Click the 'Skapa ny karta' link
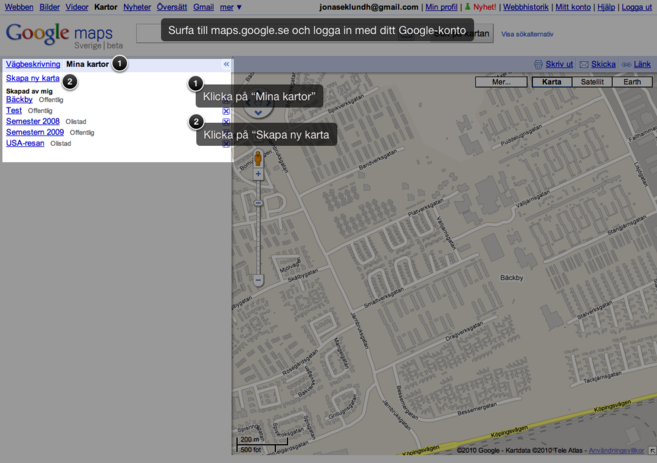657x463 pixels. click(33, 78)
